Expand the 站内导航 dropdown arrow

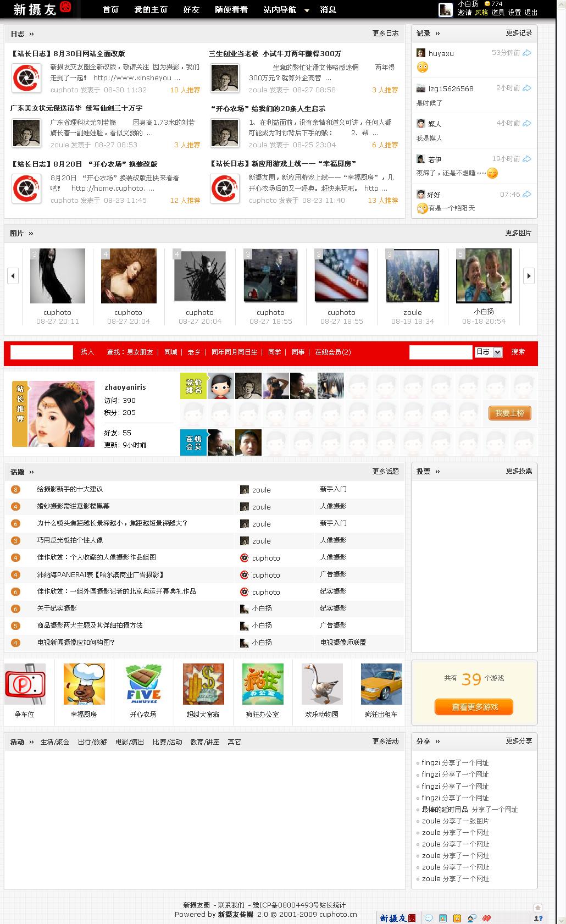tap(307, 10)
